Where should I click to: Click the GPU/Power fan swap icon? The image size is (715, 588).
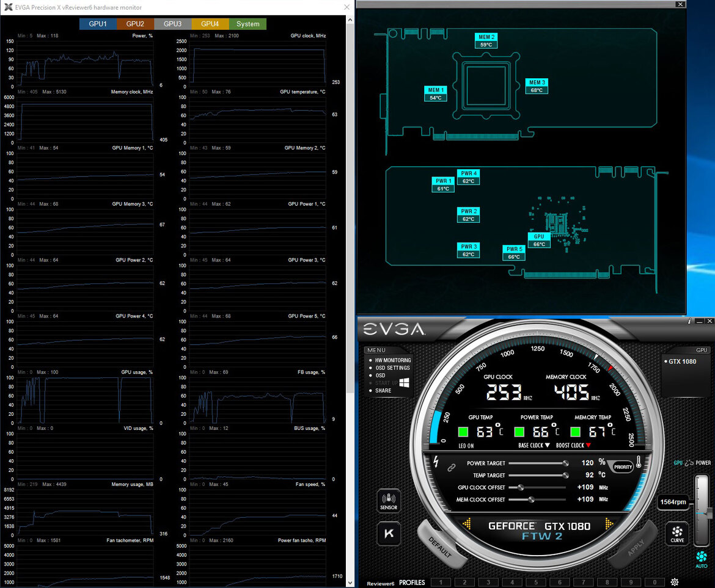[689, 463]
